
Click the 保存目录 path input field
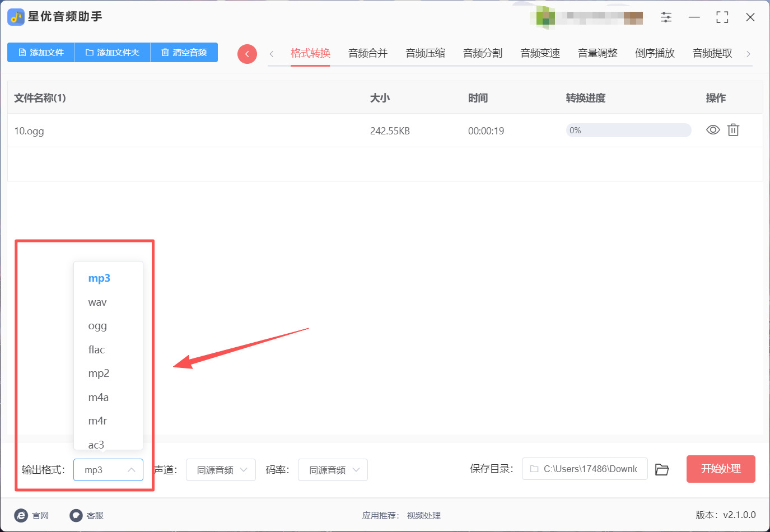585,469
